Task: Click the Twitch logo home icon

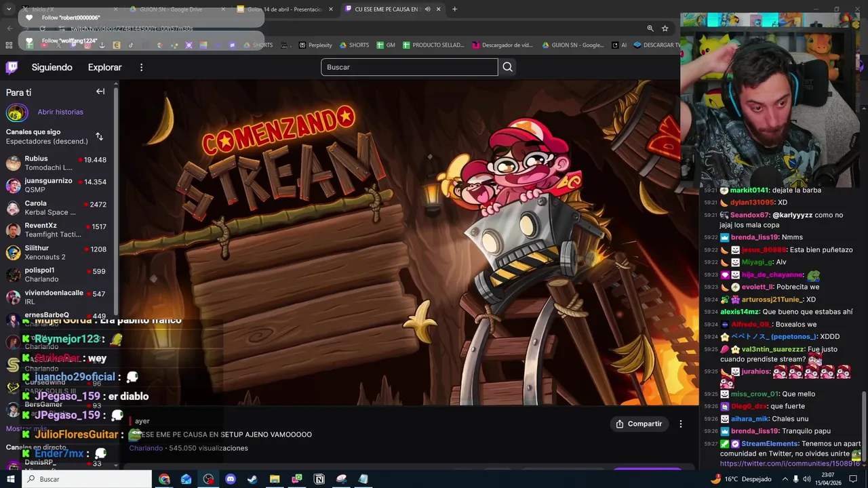Action: (12, 67)
